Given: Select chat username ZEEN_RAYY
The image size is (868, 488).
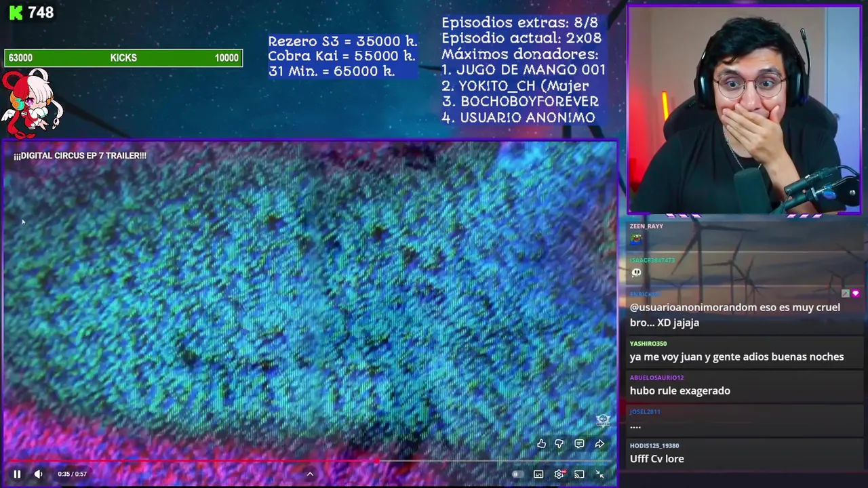Looking at the screenshot, I should [x=646, y=226].
